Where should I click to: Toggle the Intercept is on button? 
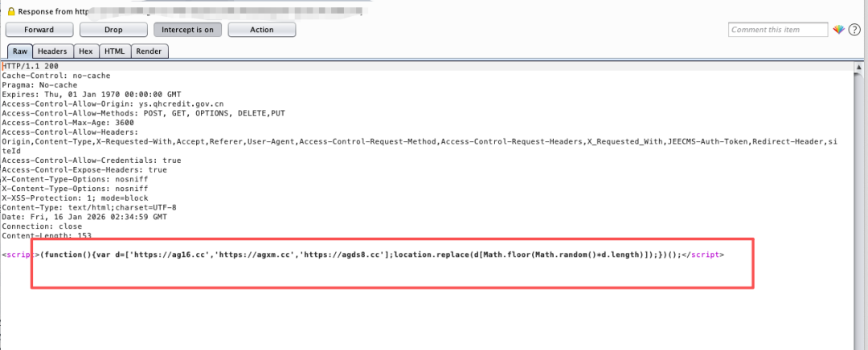pyautogui.click(x=187, y=30)
